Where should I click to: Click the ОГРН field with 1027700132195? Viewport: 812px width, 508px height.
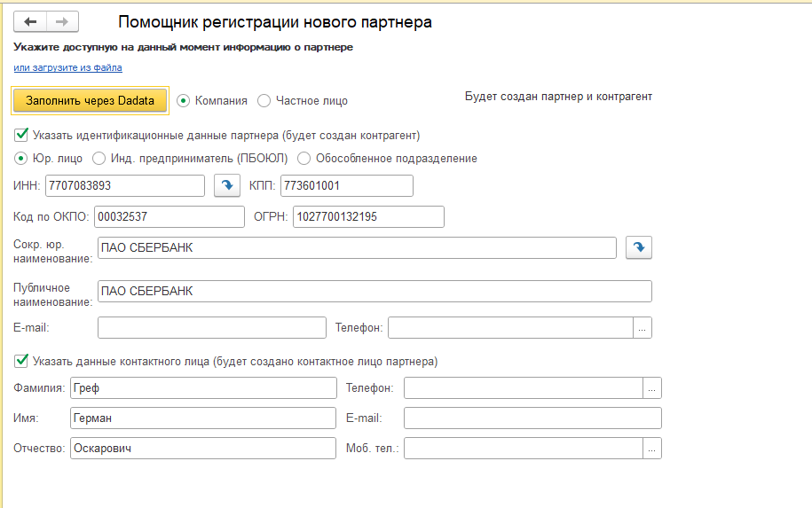pos(368,216)
